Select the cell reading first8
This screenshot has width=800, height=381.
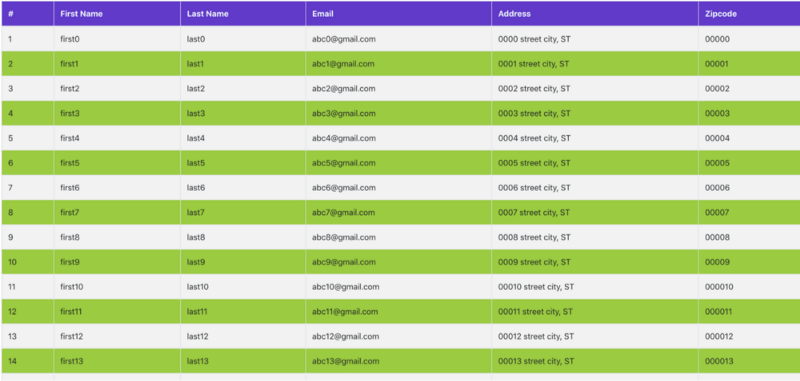click(x=117, y=237)
